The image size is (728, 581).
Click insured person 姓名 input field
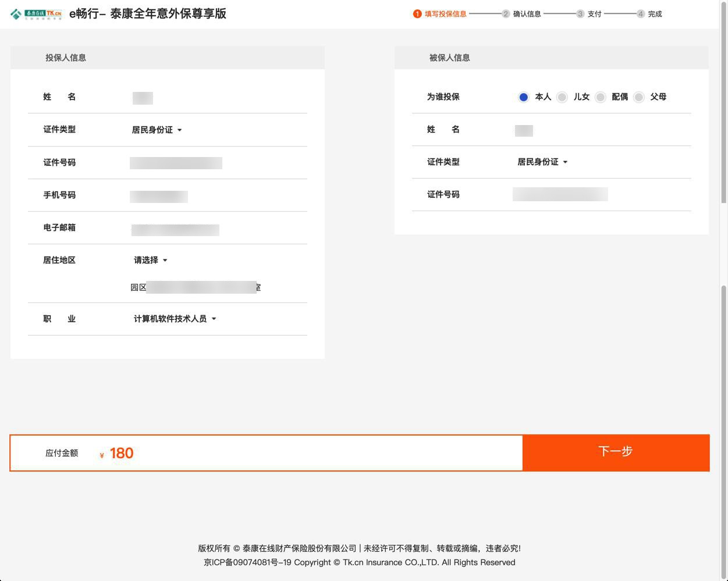(x=524, y=131)
